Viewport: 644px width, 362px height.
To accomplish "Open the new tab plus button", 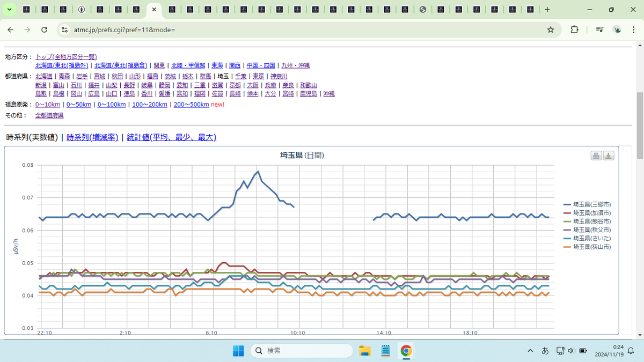I will 547,10.
